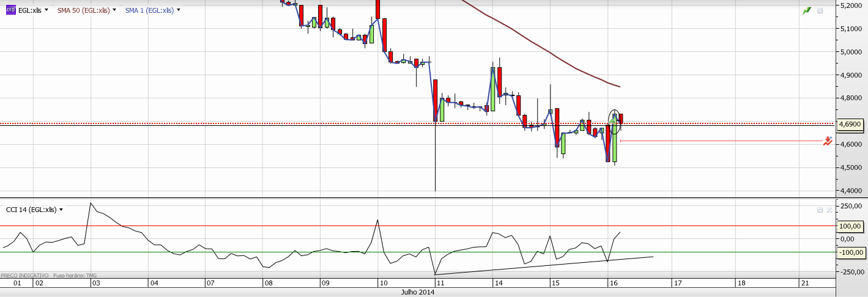
Task: Click the price panel maximize icon
Action: pos(820,10)
